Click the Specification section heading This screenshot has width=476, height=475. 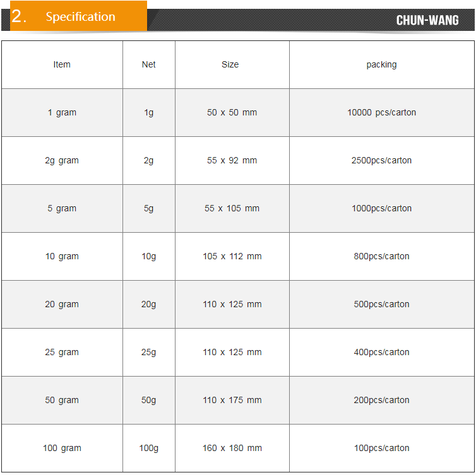(80, 17)
